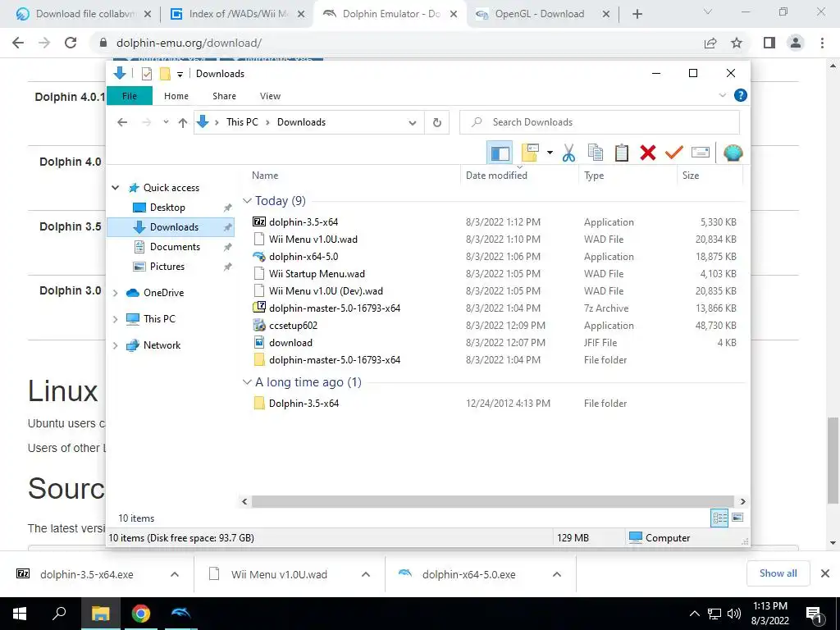Screen dimensions: 840x630
Task: Show hidden system tray icons
Action: (x=694, y=614)
